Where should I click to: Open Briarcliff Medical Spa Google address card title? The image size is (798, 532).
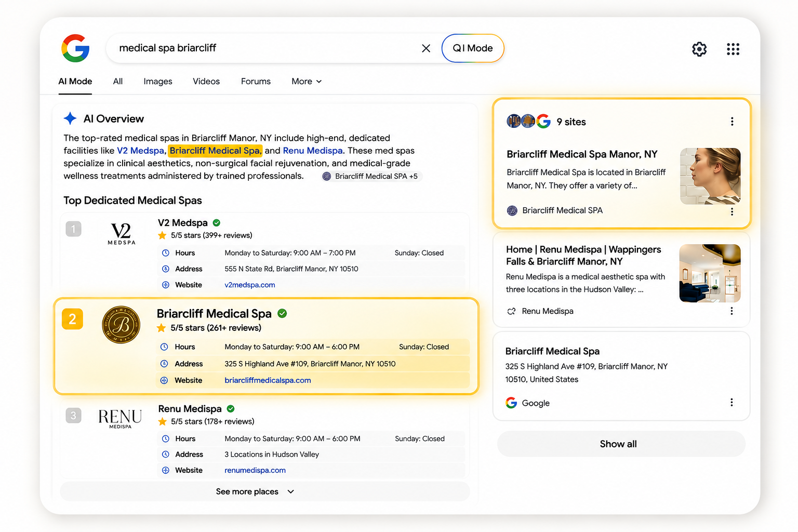point(552,351)
